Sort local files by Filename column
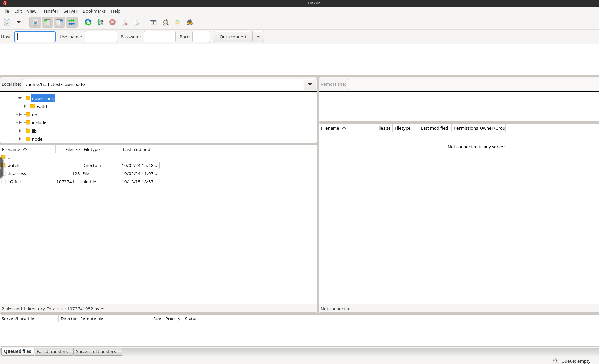 (28, 149)
